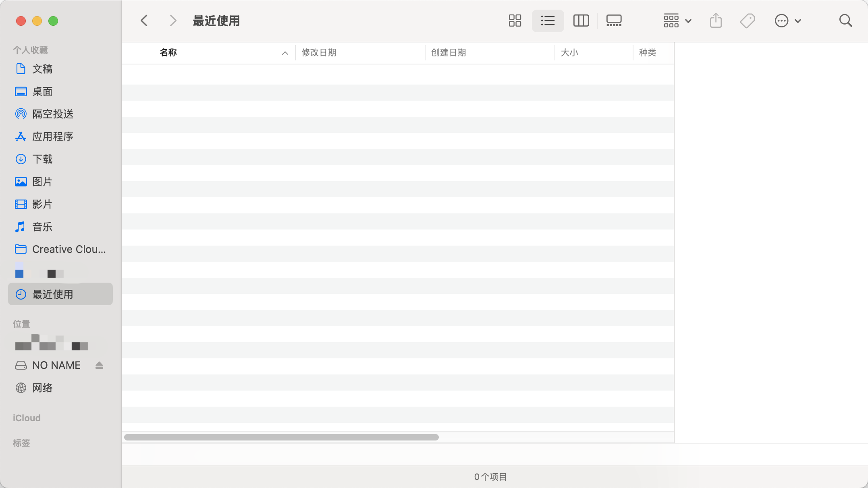
Task: Go back with left chevron
Action: coord(144,21)
